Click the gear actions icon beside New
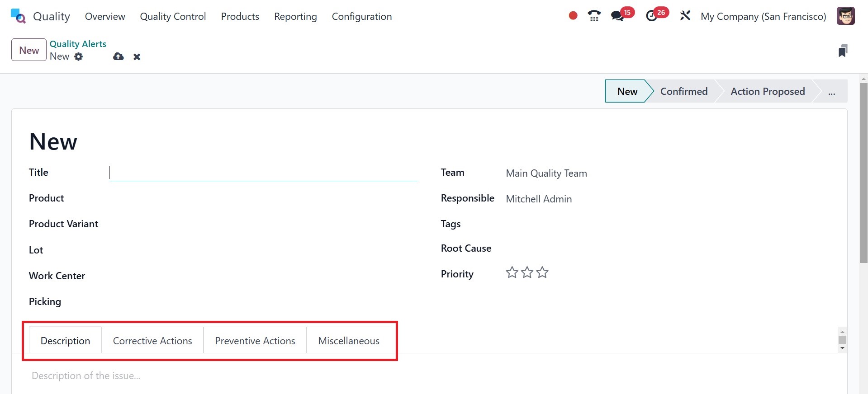The image size is (868, 394). pyautogui.click(x=79, y=56)
